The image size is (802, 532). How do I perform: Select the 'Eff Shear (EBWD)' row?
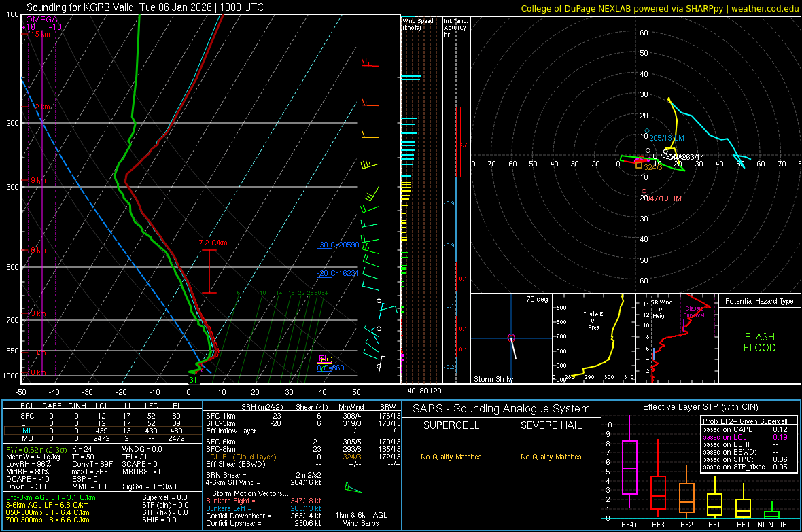(x=303, y=465)
